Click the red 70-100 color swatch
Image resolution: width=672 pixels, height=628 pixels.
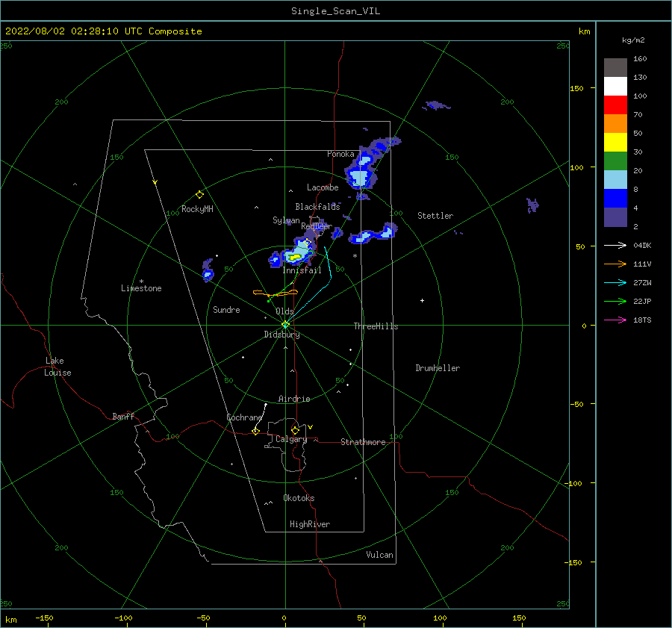(615, 105)
